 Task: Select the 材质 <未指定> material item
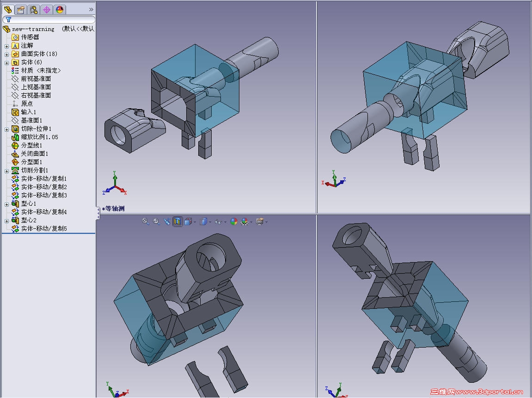[x=41, y=70]
